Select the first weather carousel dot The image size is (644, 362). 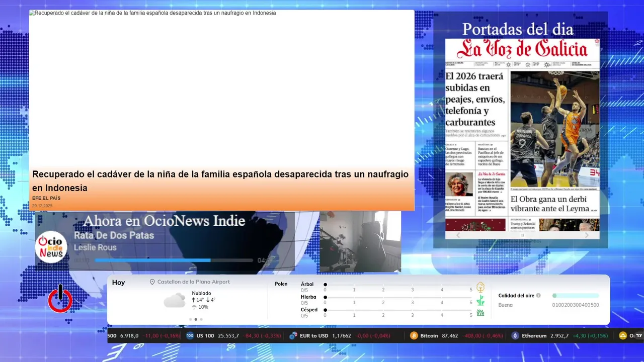point(190,319)
